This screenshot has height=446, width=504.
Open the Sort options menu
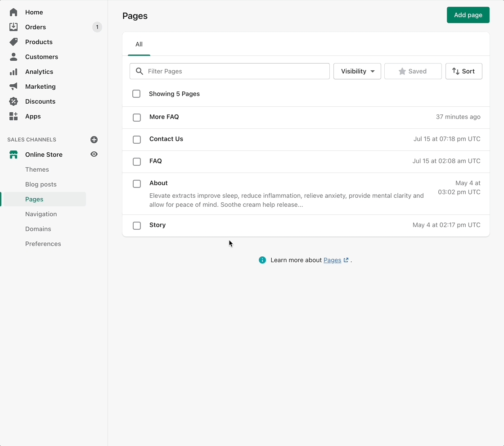463,71
